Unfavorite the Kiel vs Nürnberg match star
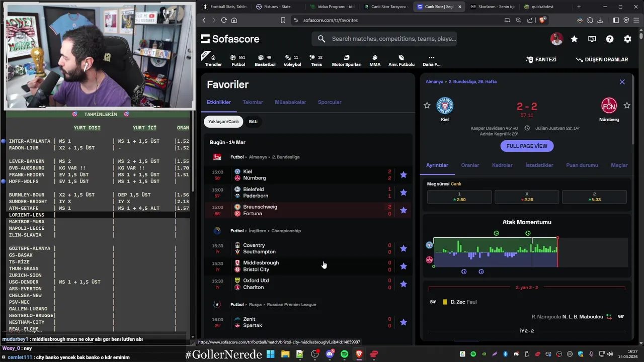644x362 pixels. [404, 174]
